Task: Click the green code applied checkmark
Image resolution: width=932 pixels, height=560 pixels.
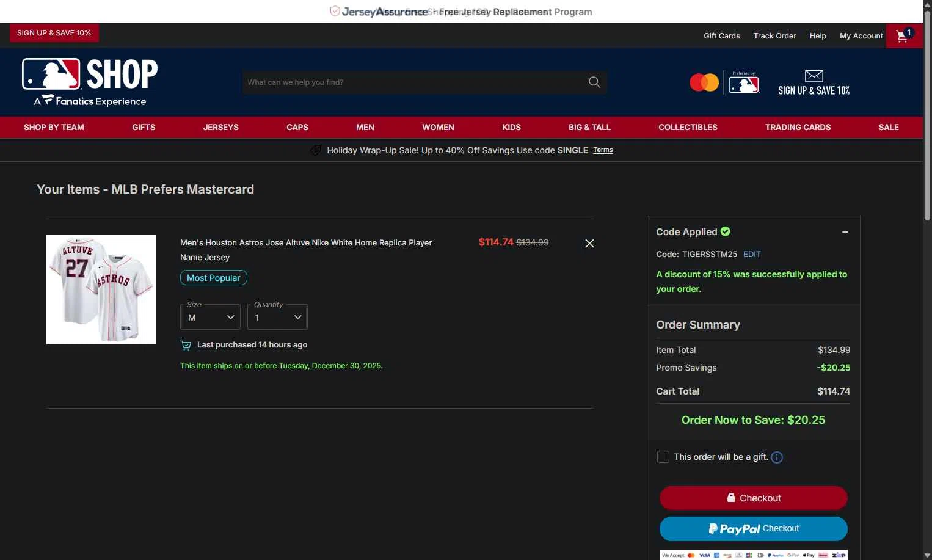Action: (726, 231)
